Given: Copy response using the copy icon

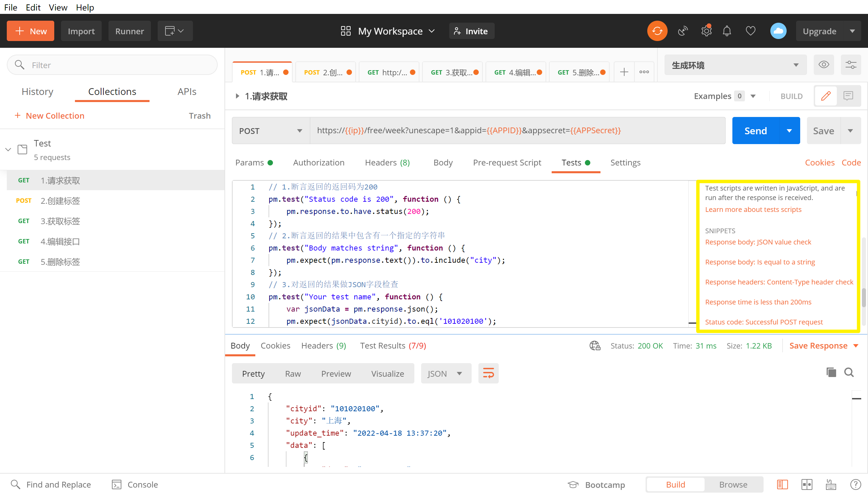Looking at the screenshot, I should (831, 372).
